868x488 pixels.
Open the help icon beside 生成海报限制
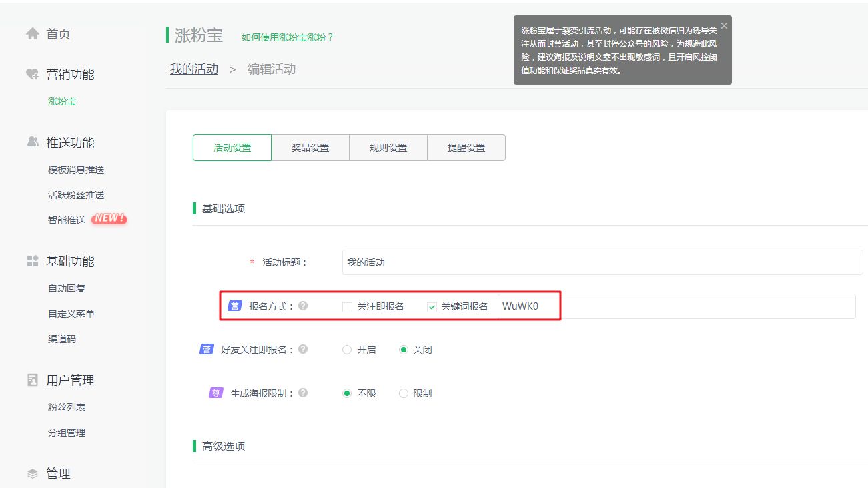click(304, 393)
